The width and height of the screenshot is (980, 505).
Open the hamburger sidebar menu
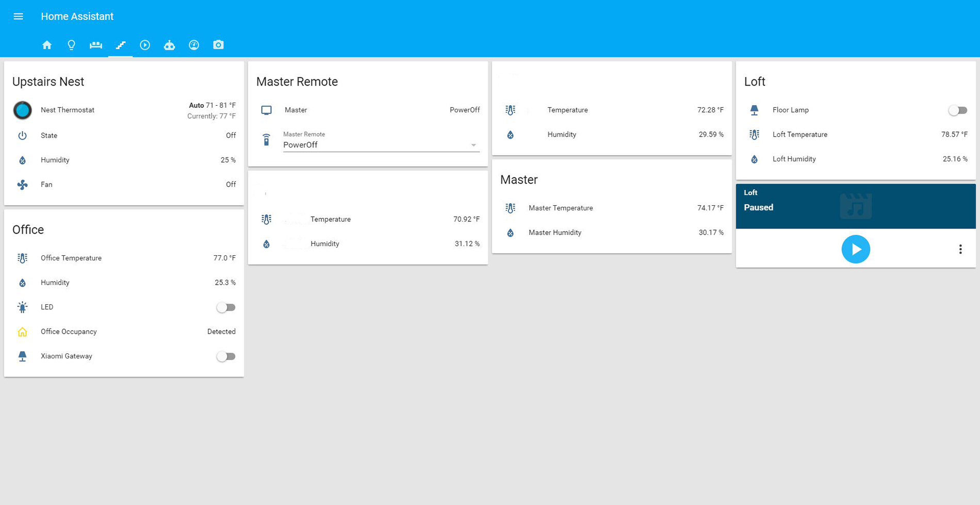tap(19, 17)
